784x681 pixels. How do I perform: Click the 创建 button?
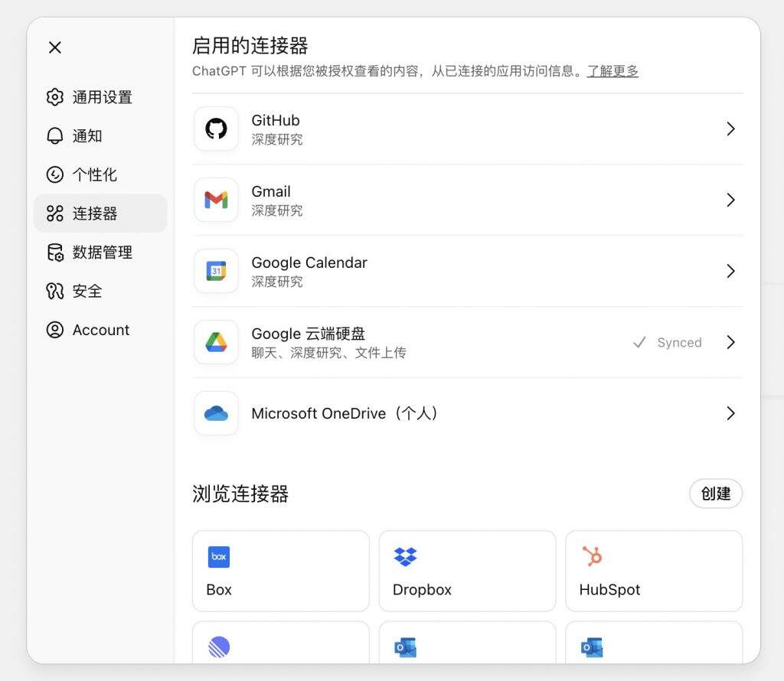pyautogui.click(x=715, y=494)
